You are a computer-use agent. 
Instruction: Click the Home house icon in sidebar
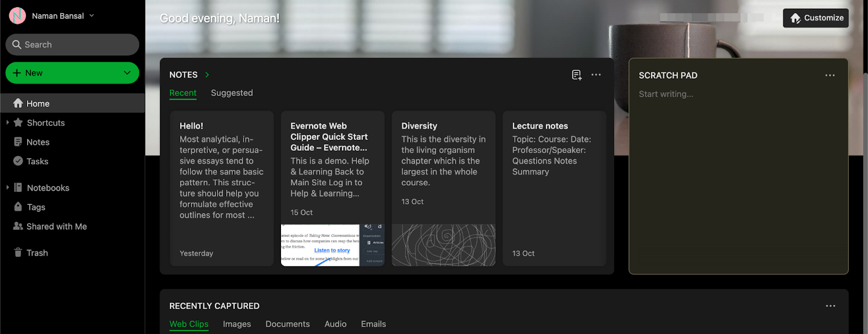[x=18, y=103]
